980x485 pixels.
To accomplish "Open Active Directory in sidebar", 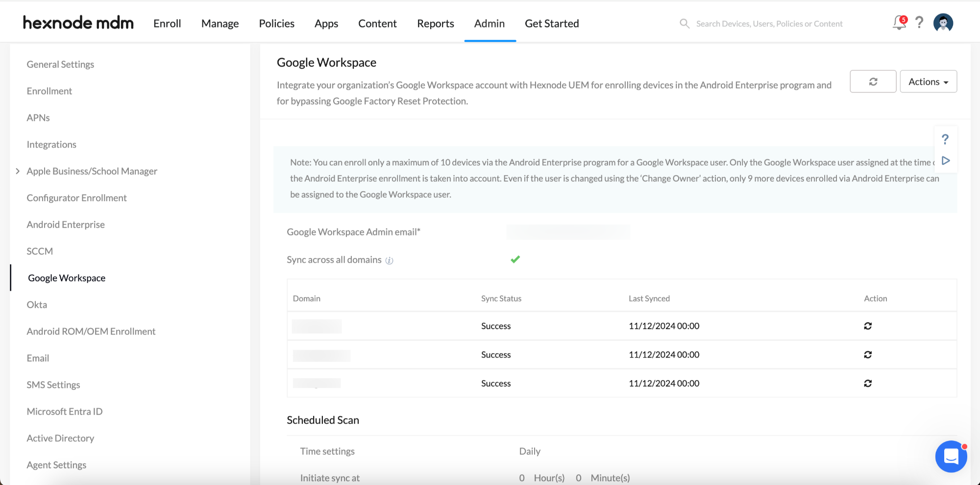I will click(60, 438).
